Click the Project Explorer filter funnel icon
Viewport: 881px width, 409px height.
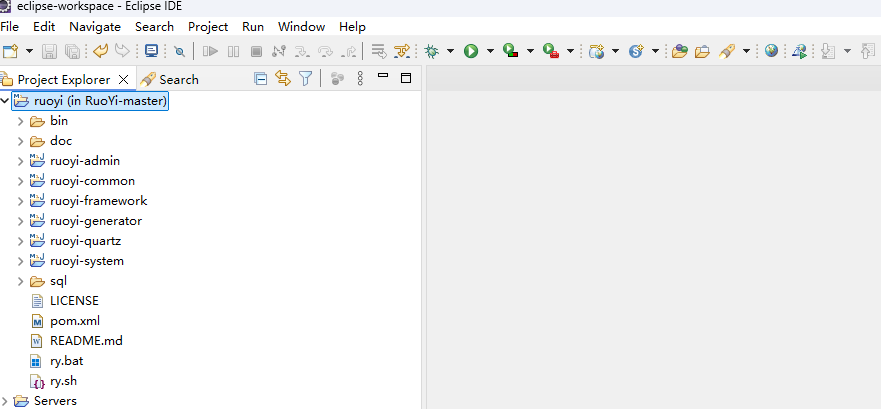pyautogui.click(x=305, y=79)
